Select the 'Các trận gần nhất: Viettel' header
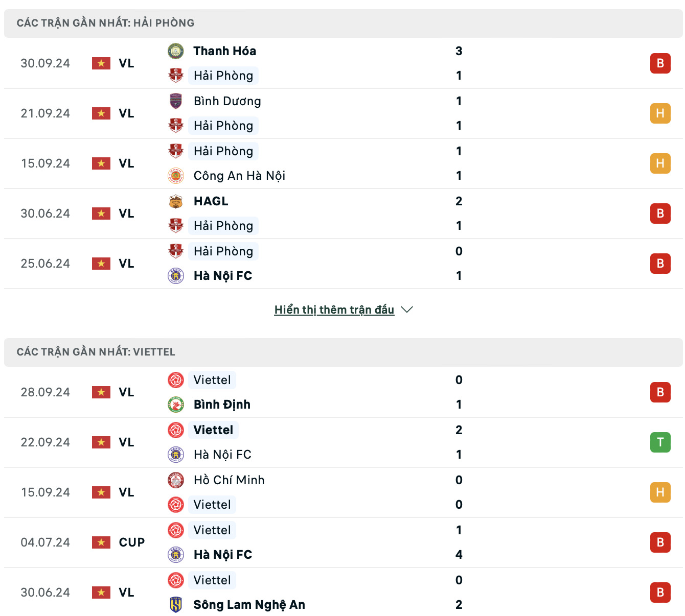The image size is (685, 616). point(96,352)
